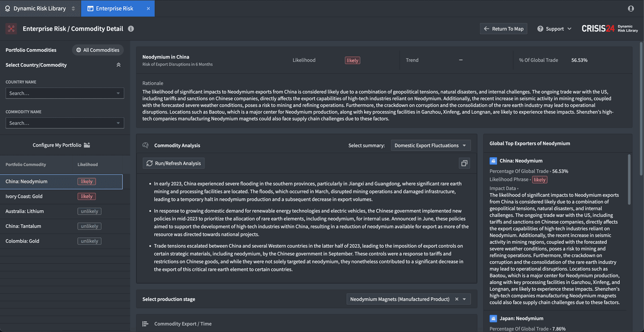This screenshot has width=644, height=332.
Task: Open the Commodity Detail info icon
Action: coord(131,29)
